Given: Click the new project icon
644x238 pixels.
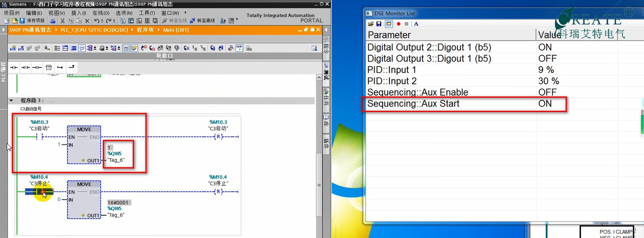Looking at the screenshot, I should [x=7, y=21].
